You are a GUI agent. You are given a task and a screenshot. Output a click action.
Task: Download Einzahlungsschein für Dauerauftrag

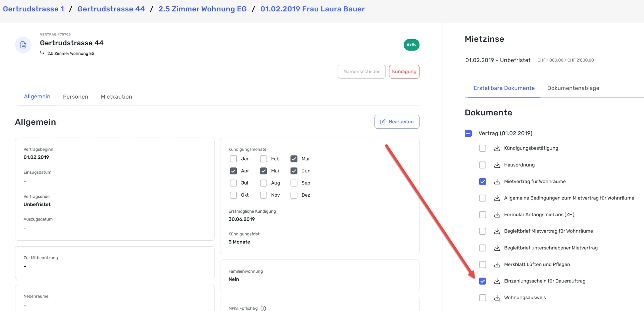pyautogui.click(x=497, y=281)
